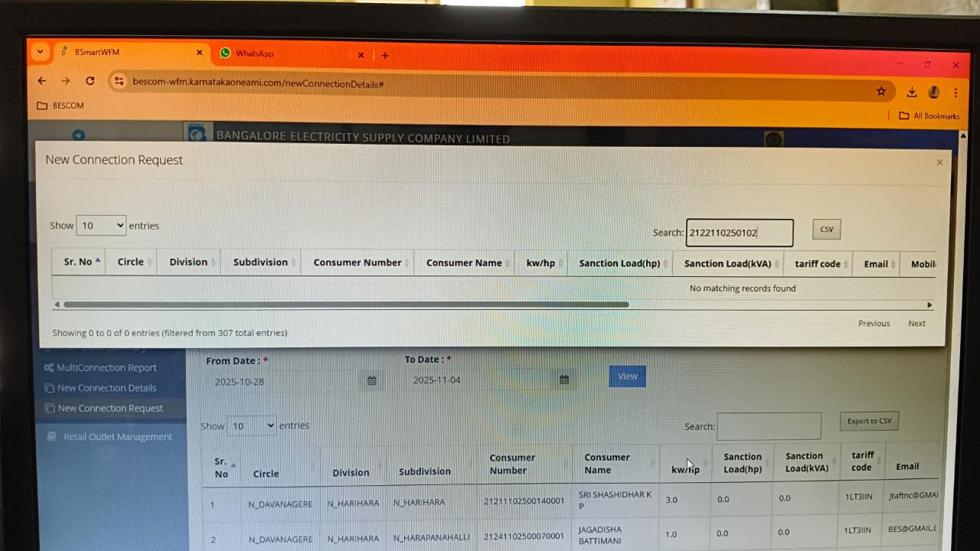Click the CSV button in the dialog
Image resolution: width=980 pixels, height=551 pixels.
click(827, 229)
